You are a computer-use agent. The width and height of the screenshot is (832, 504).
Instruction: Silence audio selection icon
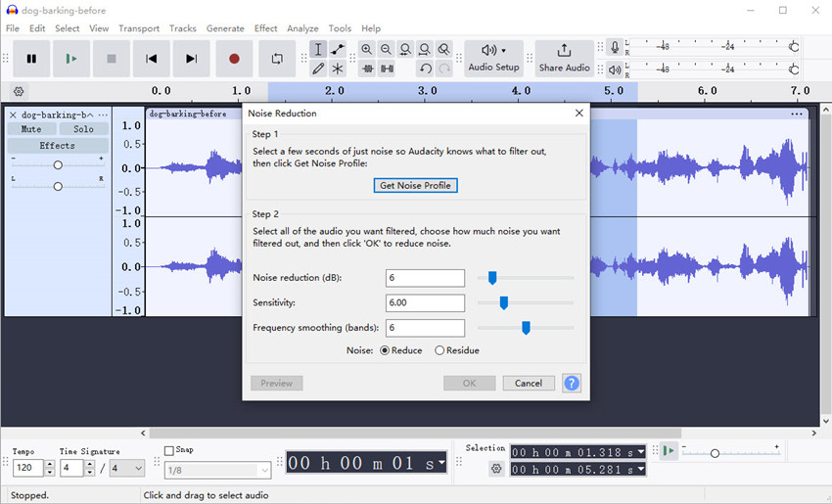[387, 69]
